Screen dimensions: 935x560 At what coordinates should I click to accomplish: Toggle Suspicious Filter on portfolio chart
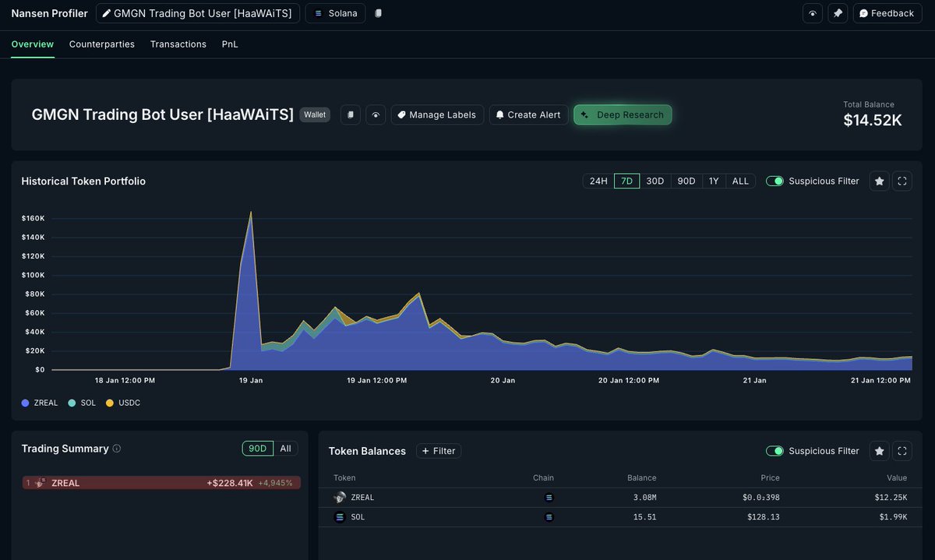tap(774, 181)
